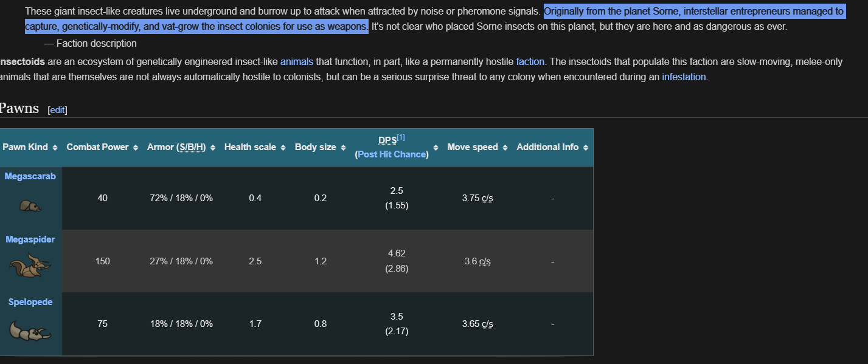Open the Spelopede page link
The image size is (868, 364).
coord(30,302)
